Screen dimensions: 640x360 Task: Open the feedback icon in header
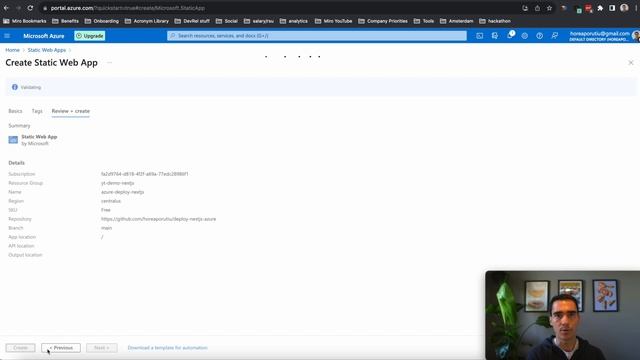(x=554, y=36)
